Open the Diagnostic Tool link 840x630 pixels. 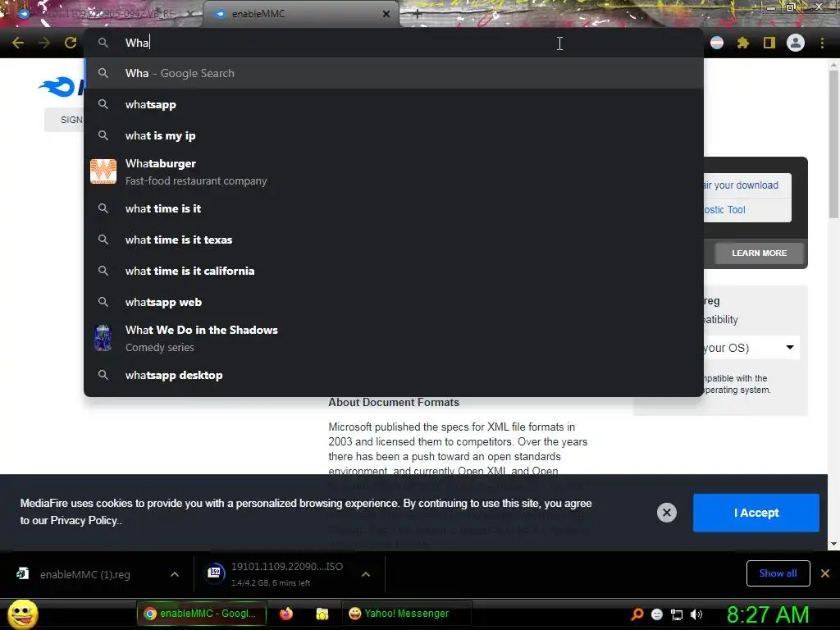point(724,209)
